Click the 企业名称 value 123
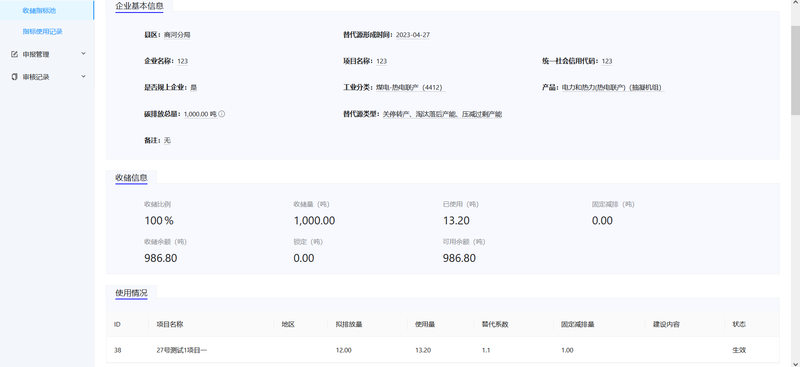This screenshot has height=367, width=800. pyautogui.click(x=183, y=61)
